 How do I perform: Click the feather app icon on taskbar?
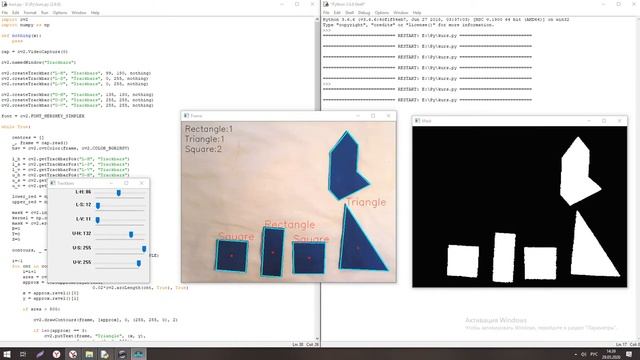click(40, 354)
